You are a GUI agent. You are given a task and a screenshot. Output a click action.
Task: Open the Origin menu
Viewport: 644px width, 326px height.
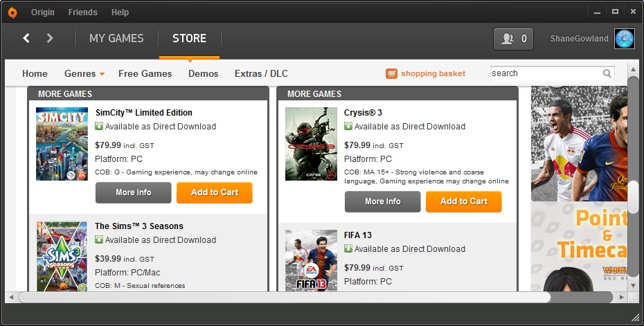click(x=43, y=12)
